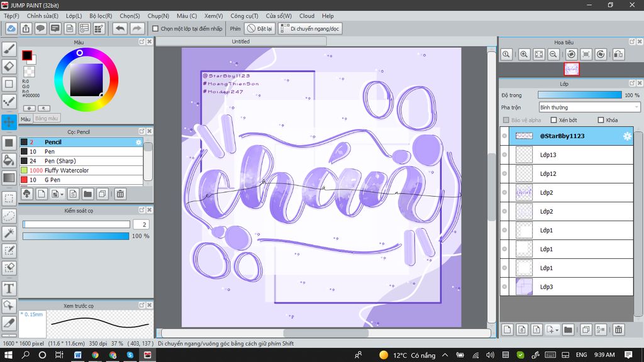644x362 pixels.
Task: Download brushes from cloud icon
Action: 26,194
